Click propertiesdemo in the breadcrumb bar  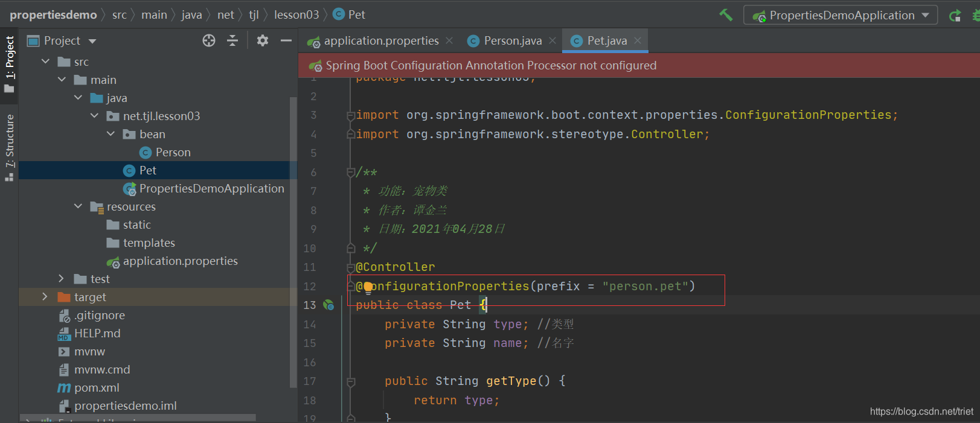(x=53, y=14)
